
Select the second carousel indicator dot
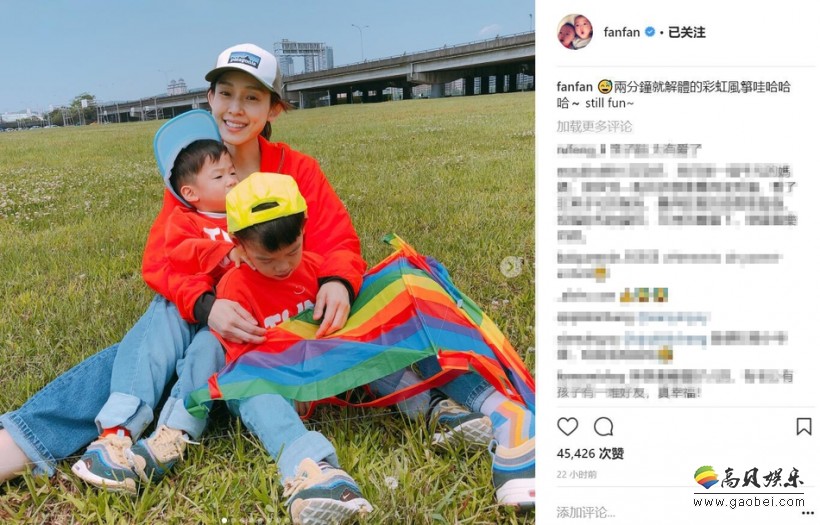pos(234,520)
